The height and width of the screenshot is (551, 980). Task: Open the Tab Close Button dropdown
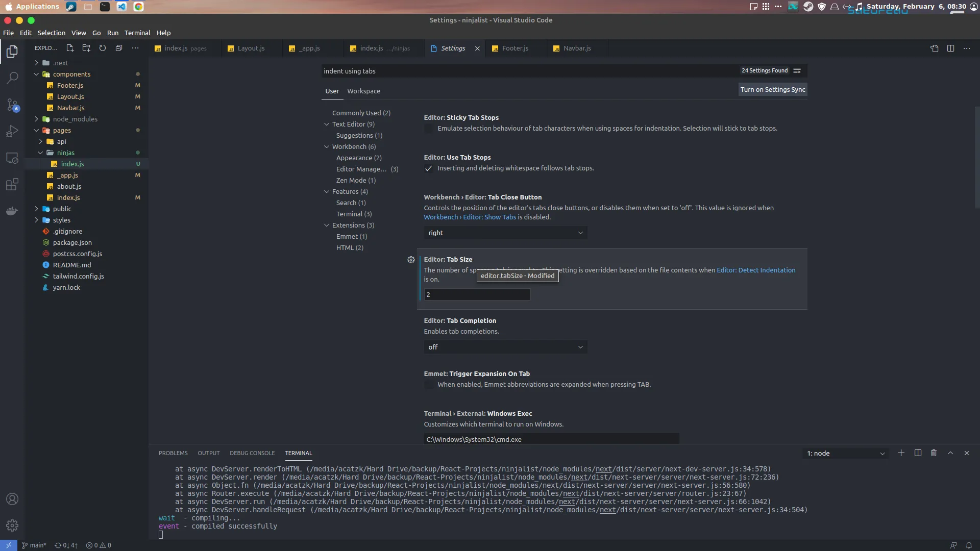[x=505, y=233]
